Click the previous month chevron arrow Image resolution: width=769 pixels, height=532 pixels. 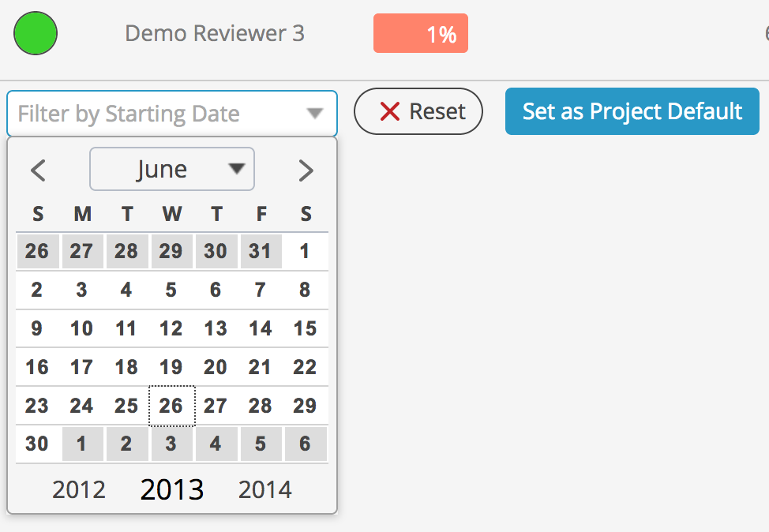[38, 169]
